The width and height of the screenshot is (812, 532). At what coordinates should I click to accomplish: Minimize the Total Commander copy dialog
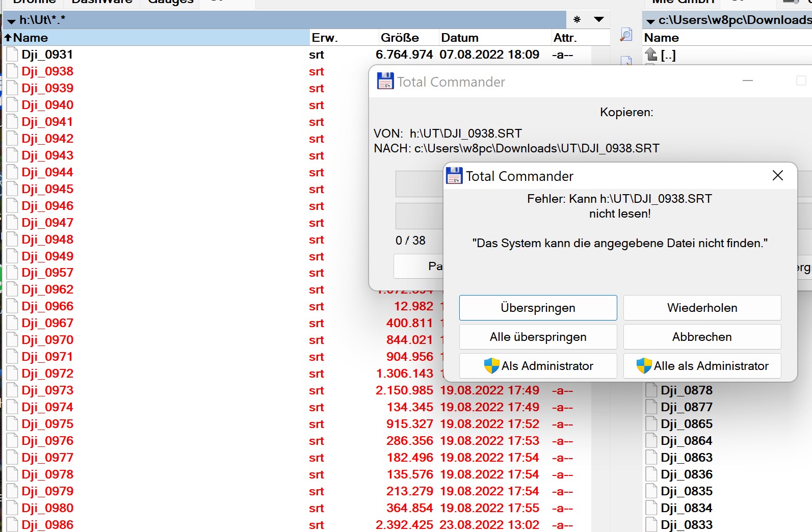[748, 81]
